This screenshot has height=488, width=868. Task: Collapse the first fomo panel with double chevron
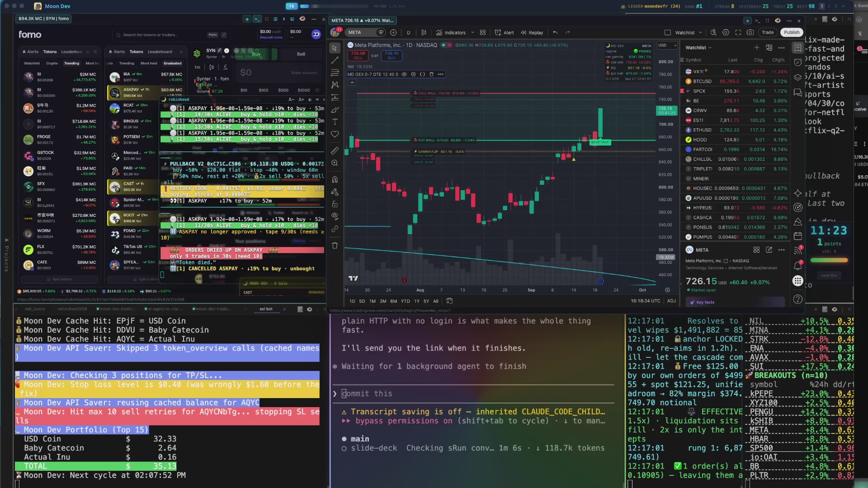pyautogui.click(x=95, y=52)
